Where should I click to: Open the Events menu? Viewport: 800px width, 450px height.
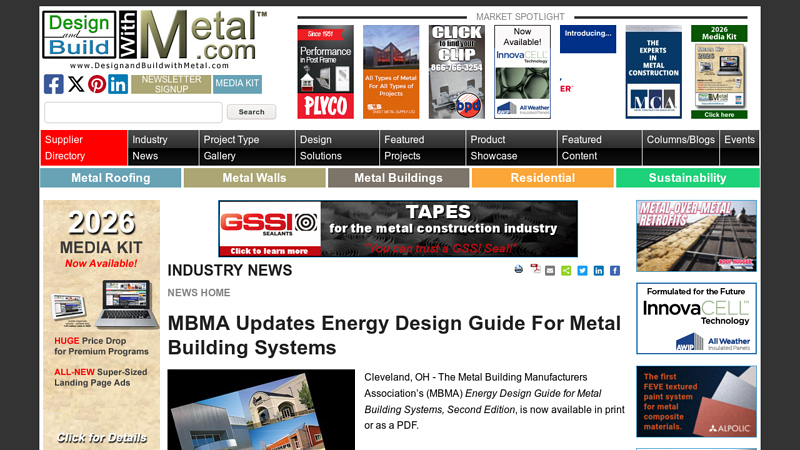[739, 148]
